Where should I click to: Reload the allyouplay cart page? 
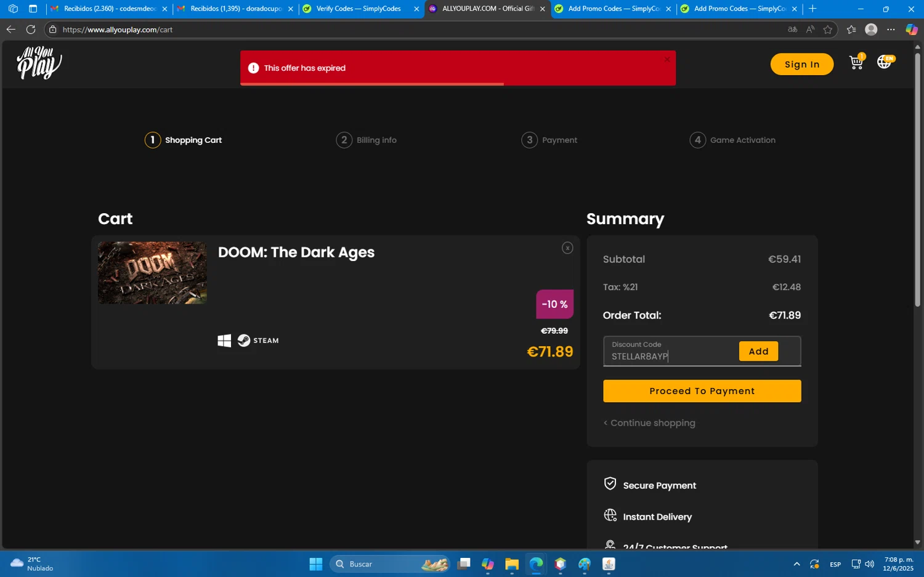tap(31, 30)
